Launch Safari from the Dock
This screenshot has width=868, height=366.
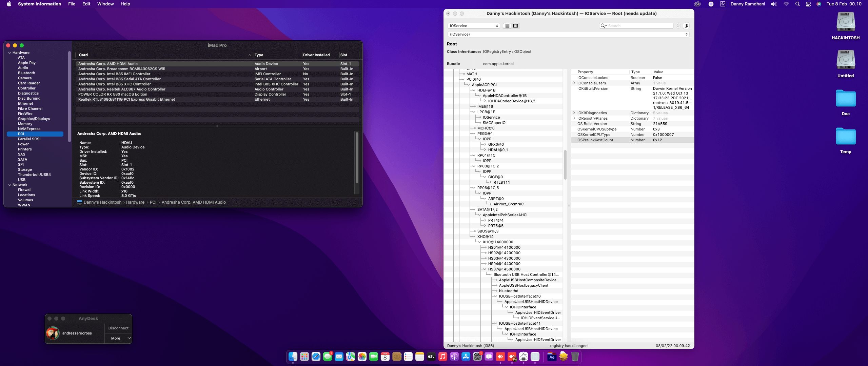pyautogui.click(x=316, y=357)
